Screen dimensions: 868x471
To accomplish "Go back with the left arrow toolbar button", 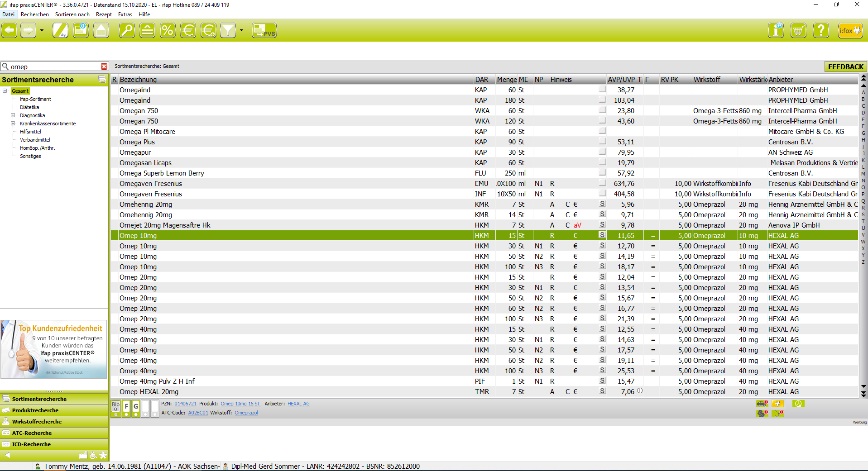I will point(10,31).
